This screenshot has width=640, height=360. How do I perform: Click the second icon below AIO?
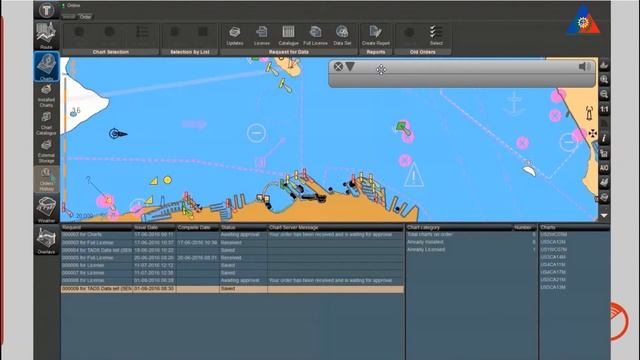(x=604, y=198)
